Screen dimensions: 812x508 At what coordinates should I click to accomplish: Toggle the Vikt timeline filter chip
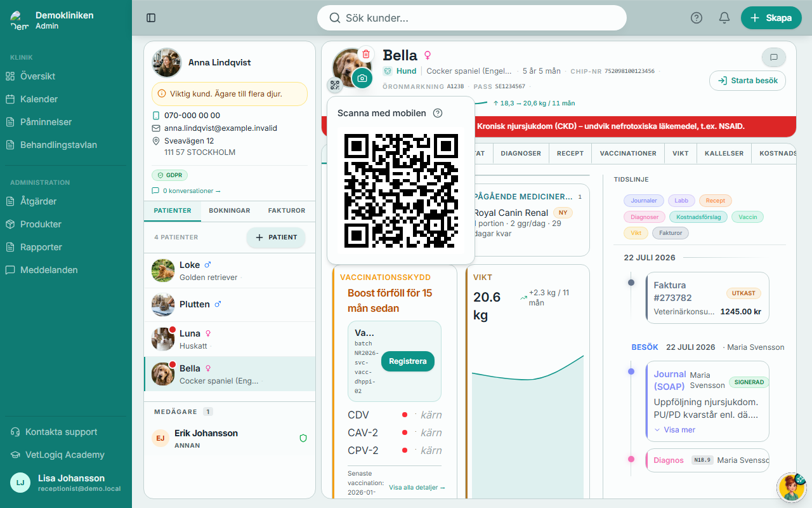coord(636,234)
